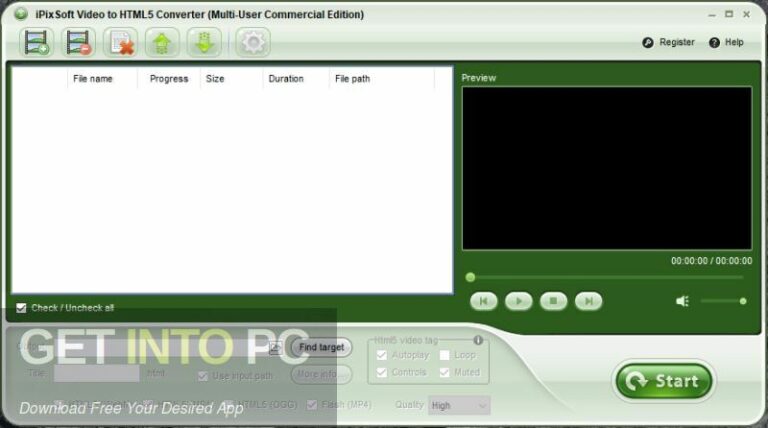Click the black Preview video area
The width and height of the screenshot is (768, 428).
tap(607, 168)
